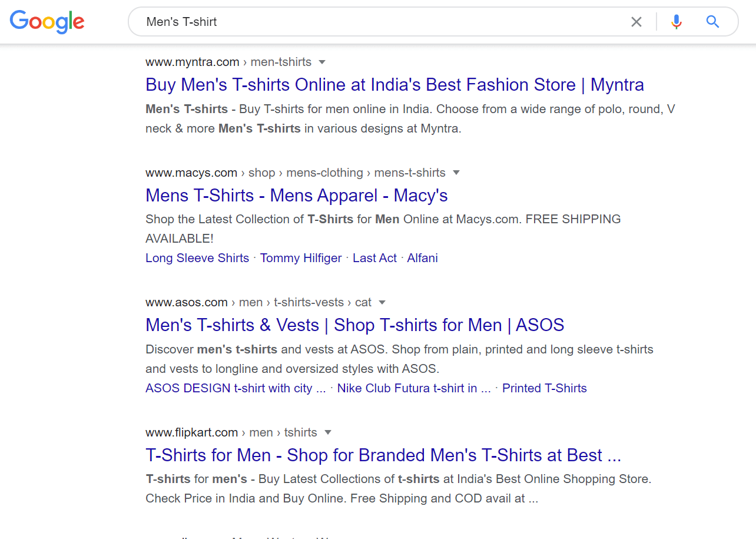Image resolution: width=756 pixels, height=539 pixels.
Task: Open the ASOS Men's T-shirts & Vests result
Action: (x=354, y=325)
